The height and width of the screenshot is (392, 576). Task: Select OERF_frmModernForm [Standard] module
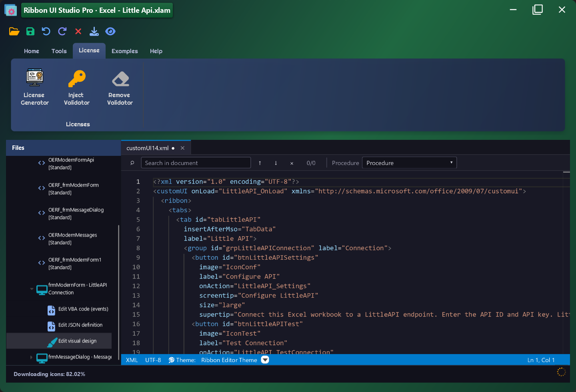[74, 189]
